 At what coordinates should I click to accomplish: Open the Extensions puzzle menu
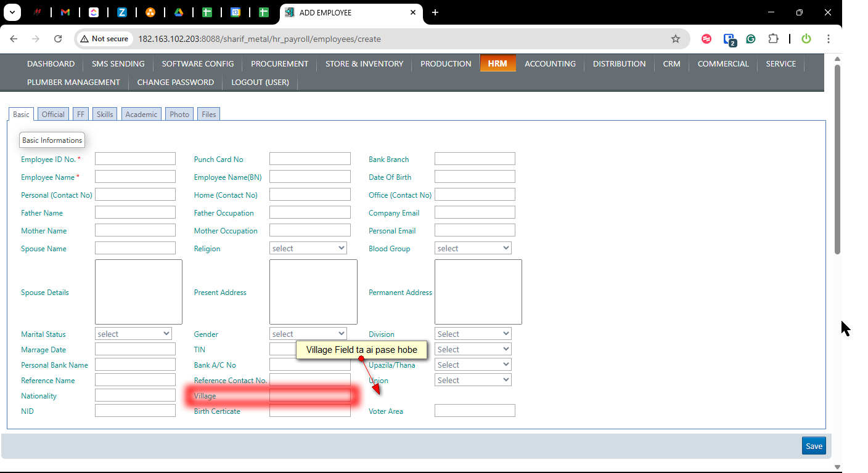point(773,39)
